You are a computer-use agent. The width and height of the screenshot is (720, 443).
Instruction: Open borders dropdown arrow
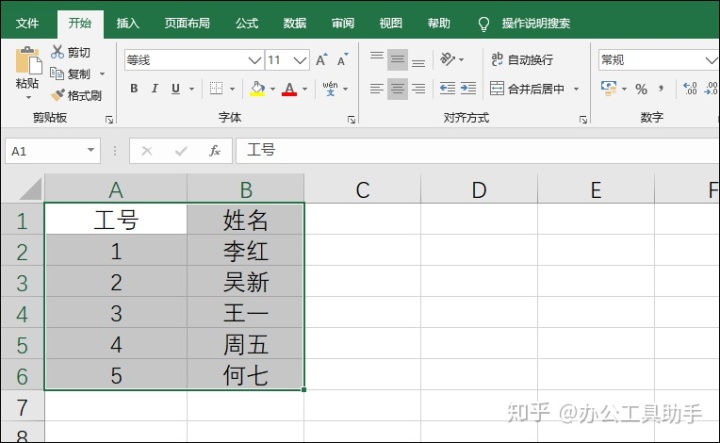[232, 89]
